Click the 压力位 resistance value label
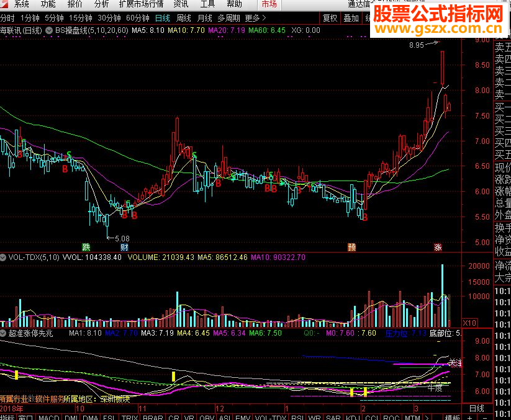Viewport: 511px width, 420px height. coord(405,333)
